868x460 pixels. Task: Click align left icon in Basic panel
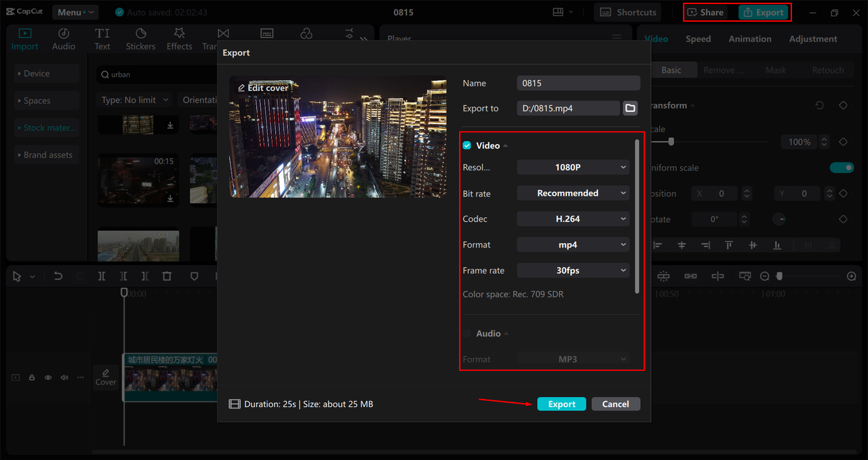658,245
